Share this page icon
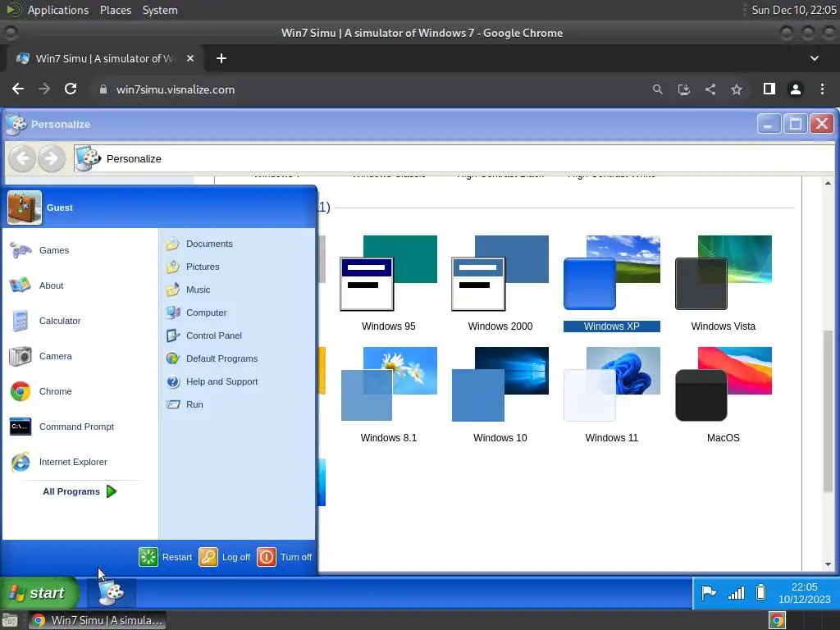Image resolution: width=840 pixels, height=630 pixels. point(710,89)
